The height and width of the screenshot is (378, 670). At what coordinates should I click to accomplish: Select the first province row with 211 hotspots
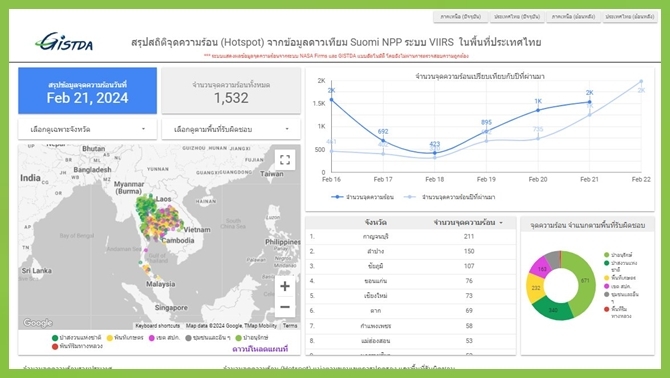point(411,236)
